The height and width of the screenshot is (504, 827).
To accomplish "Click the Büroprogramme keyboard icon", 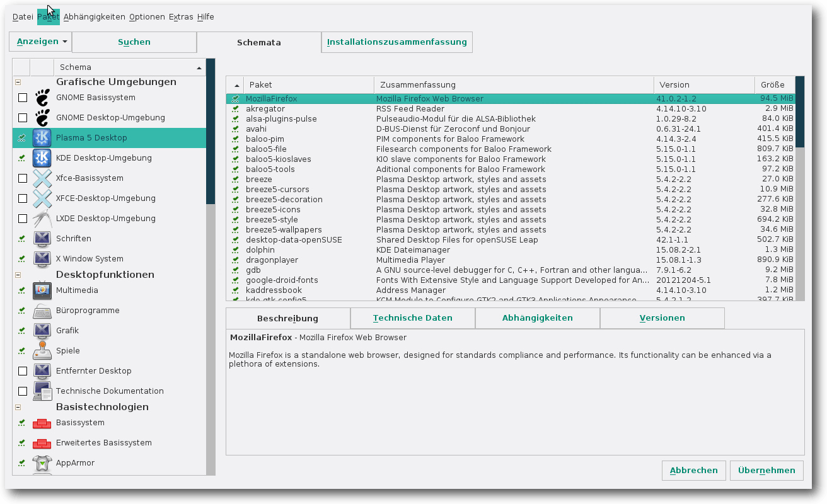I will [x=42, y=311].
